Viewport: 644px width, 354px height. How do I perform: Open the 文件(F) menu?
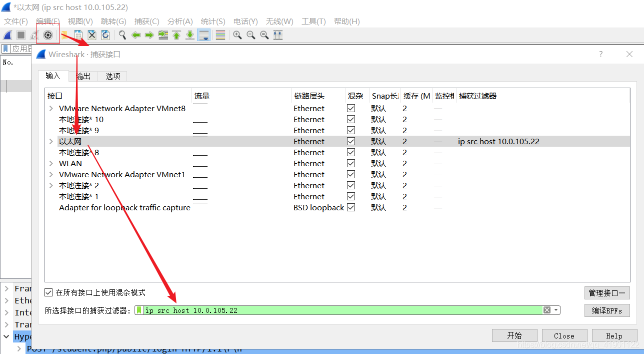(x=16, y=22)
